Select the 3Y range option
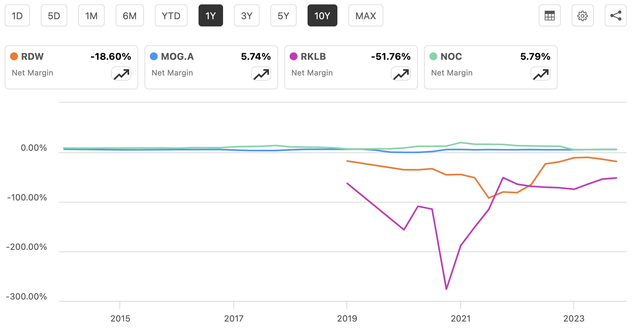 (247, 15)
